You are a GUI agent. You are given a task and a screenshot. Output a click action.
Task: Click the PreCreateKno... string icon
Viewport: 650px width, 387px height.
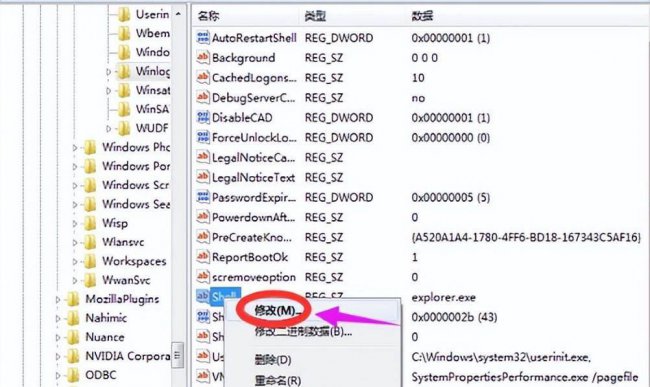[203, 237]
